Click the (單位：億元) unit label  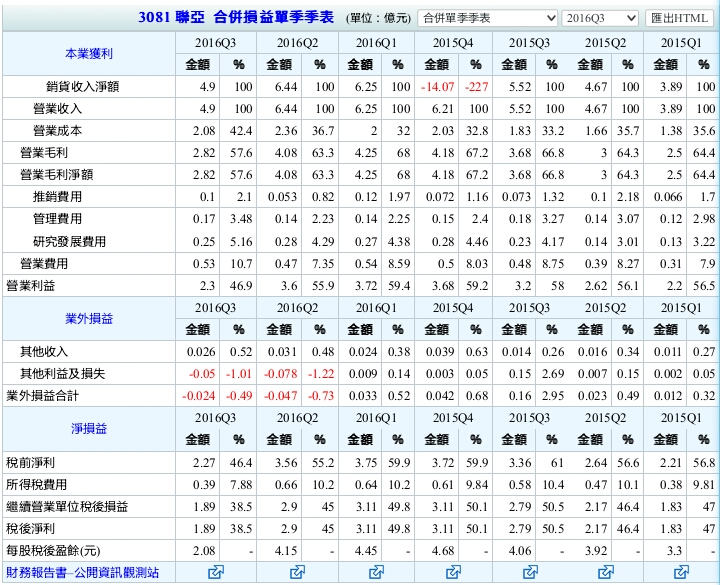[378, 18]
